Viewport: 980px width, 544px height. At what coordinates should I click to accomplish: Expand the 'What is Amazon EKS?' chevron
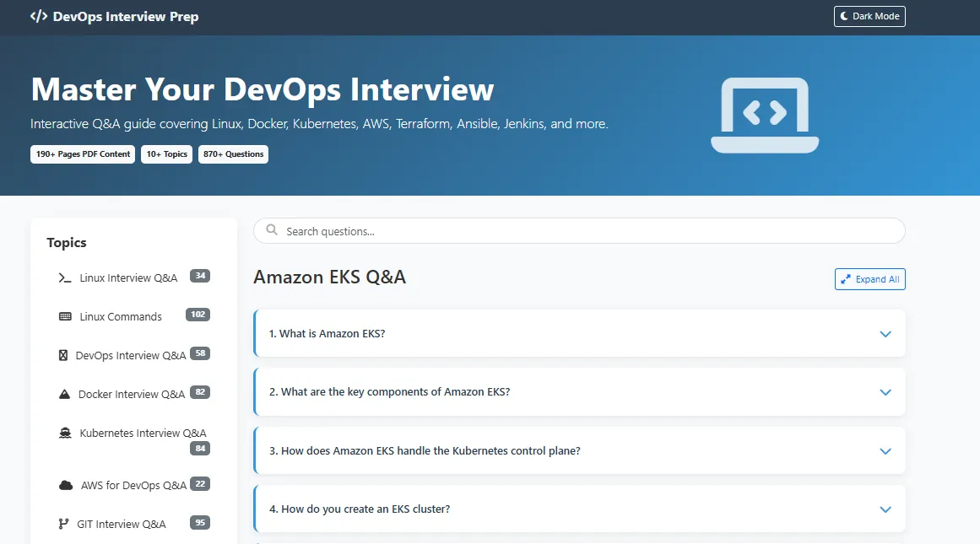coord(885,334)
